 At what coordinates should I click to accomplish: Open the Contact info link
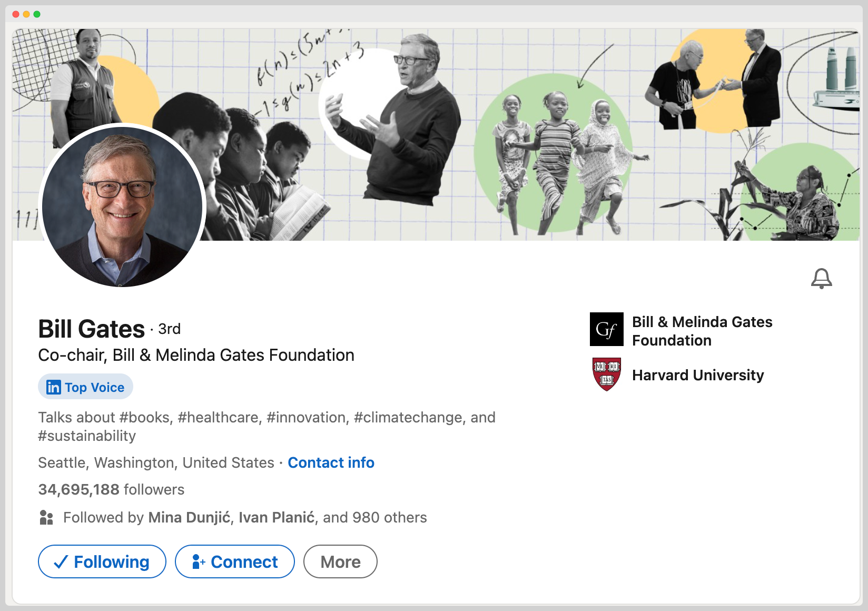point(331,462)
